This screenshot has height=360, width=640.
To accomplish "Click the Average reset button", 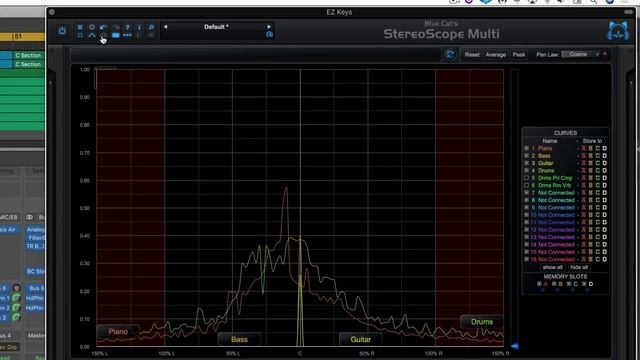I will tap(496, 55).
